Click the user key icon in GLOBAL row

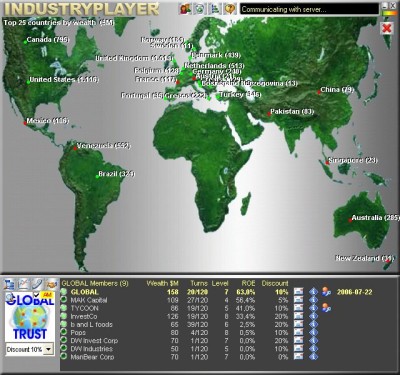pyautogui.click(x=326, y=292)
